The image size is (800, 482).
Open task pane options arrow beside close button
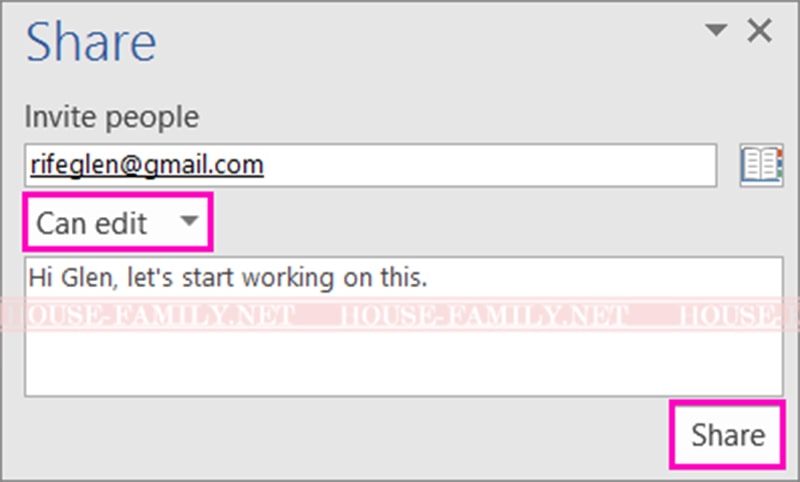click(x=716, y=30)
